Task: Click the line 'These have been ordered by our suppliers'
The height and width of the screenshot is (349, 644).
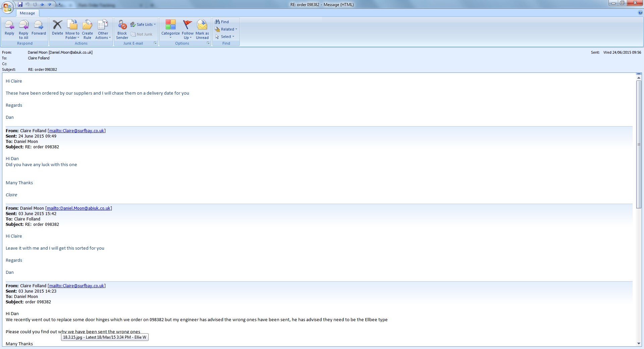Action: [97, 93]
